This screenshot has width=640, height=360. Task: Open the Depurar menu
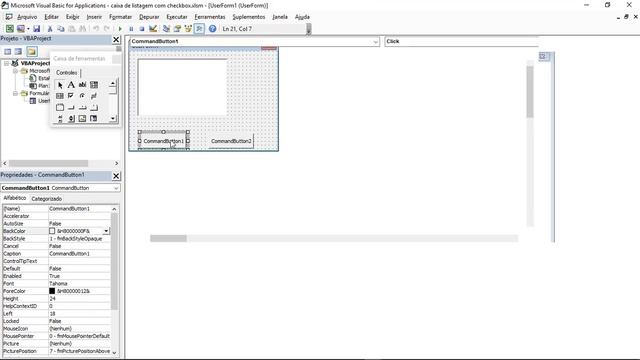coord(149,17)
